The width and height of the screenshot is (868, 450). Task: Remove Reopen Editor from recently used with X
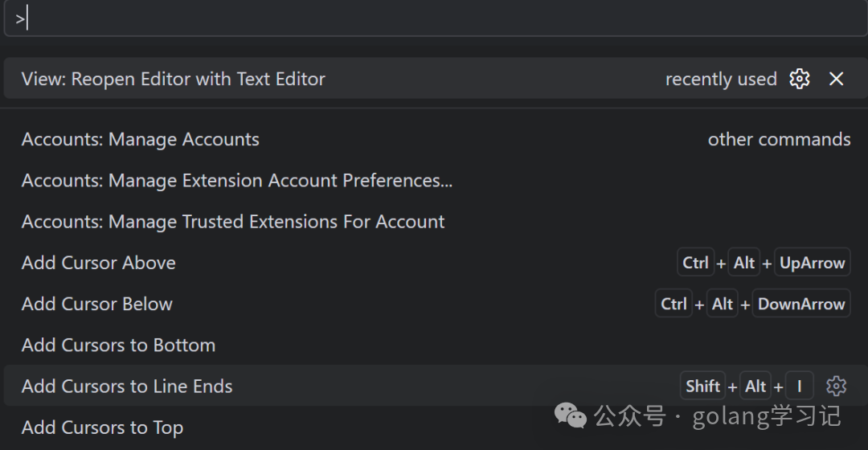[x=836, y=79]
